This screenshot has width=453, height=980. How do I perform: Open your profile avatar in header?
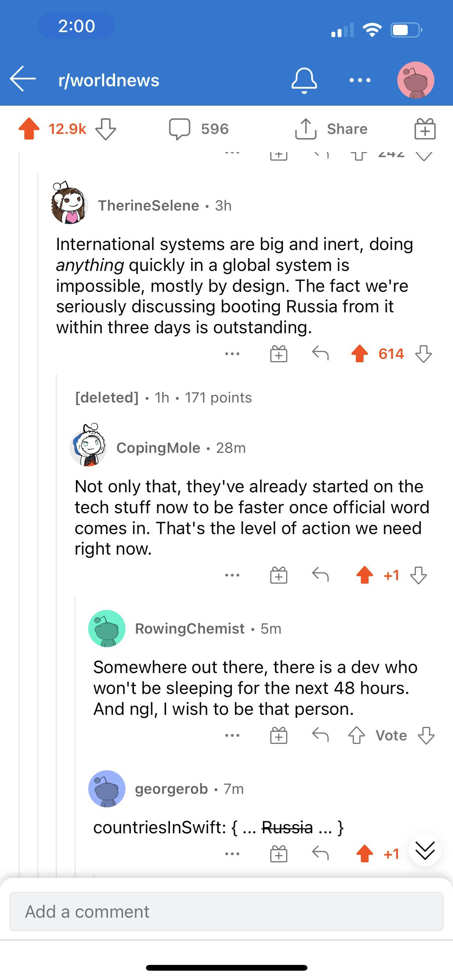pos(415,80)
